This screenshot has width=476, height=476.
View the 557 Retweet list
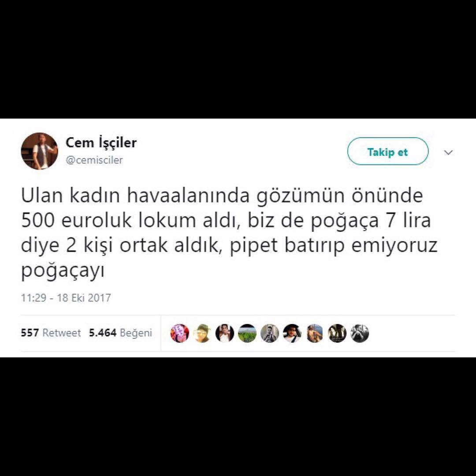pos(51,333)
